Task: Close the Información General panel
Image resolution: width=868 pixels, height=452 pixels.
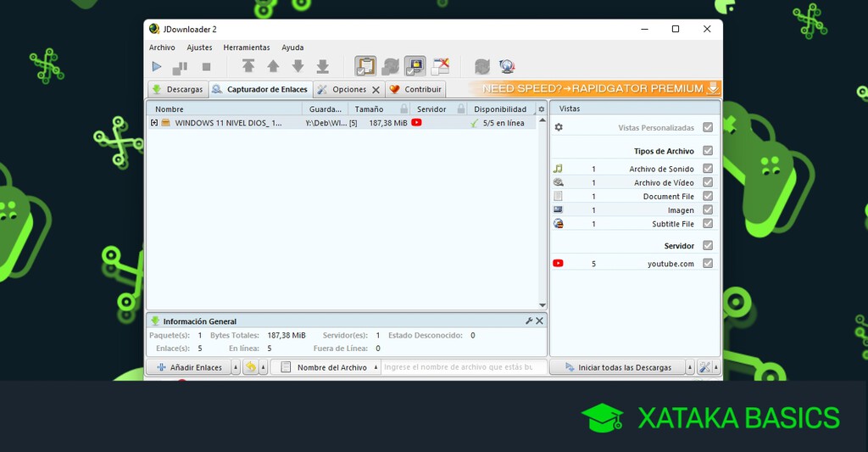Action: (540, 321)
